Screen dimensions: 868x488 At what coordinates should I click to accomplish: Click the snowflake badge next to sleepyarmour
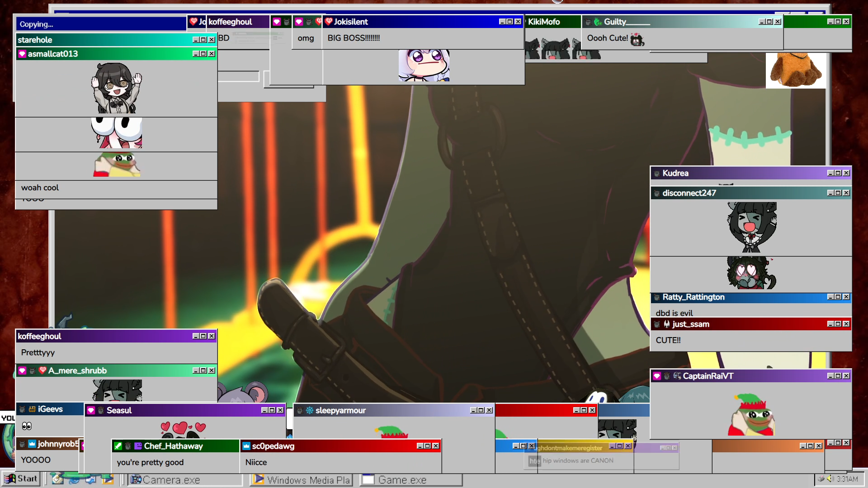click(x=310, y=410)
